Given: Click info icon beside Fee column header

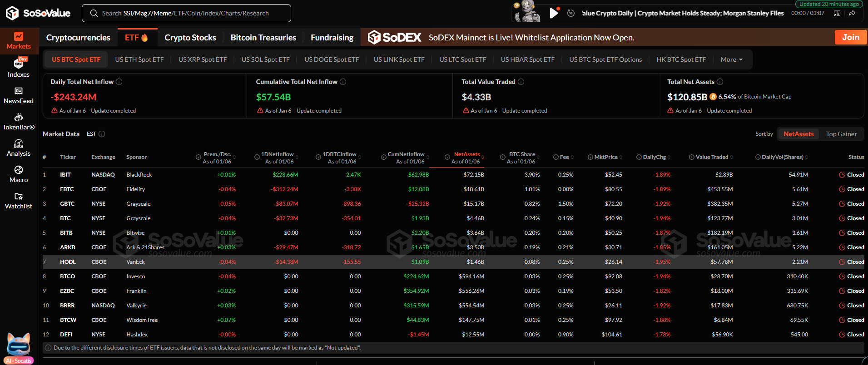Looking at the screenshot, I should 556,157.
